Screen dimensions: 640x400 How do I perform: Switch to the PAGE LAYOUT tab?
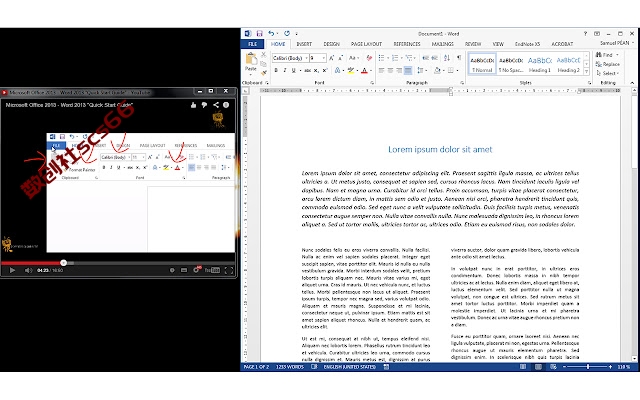[367, 44]
